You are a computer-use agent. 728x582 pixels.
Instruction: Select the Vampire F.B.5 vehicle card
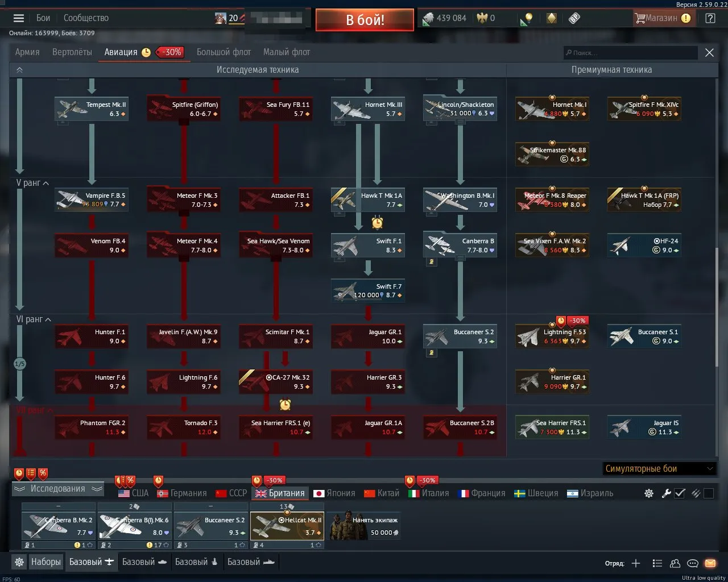point(92,199)
